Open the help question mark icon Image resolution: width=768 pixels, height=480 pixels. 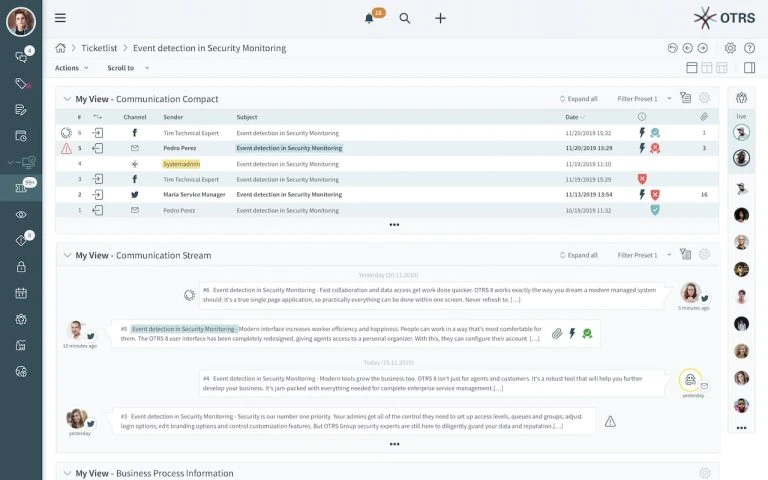[x=749, y=48]
